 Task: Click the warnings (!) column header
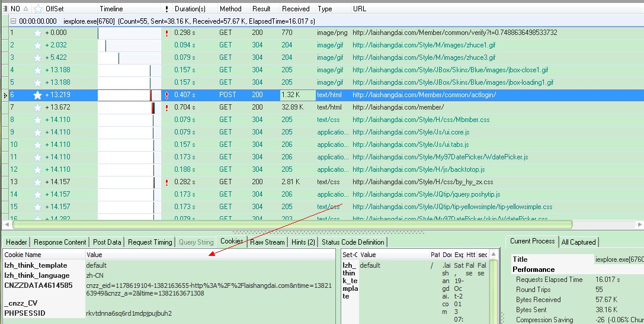pyautogui.click(x=166, y=9)
